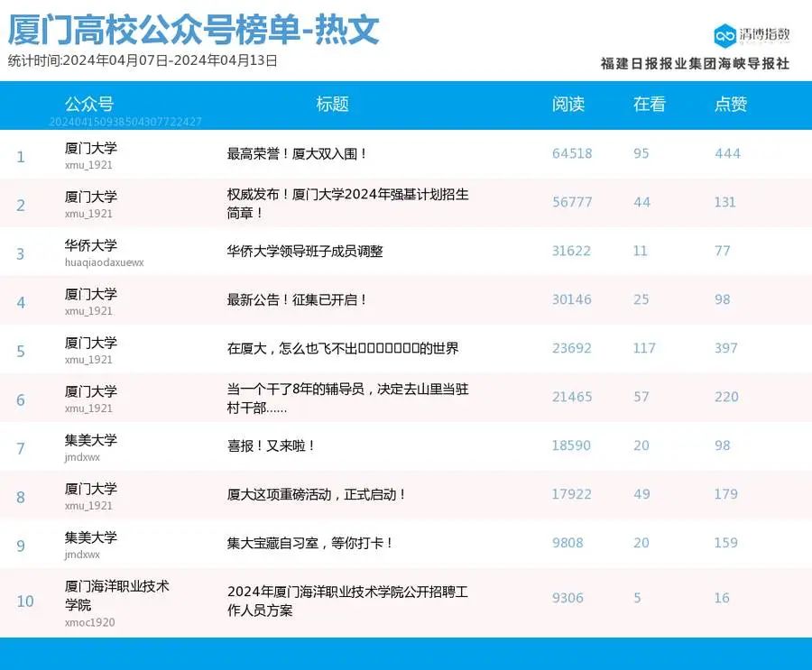Click rank number 3
812x670 pixels.
pyautogui.click(x=21, y=253)
